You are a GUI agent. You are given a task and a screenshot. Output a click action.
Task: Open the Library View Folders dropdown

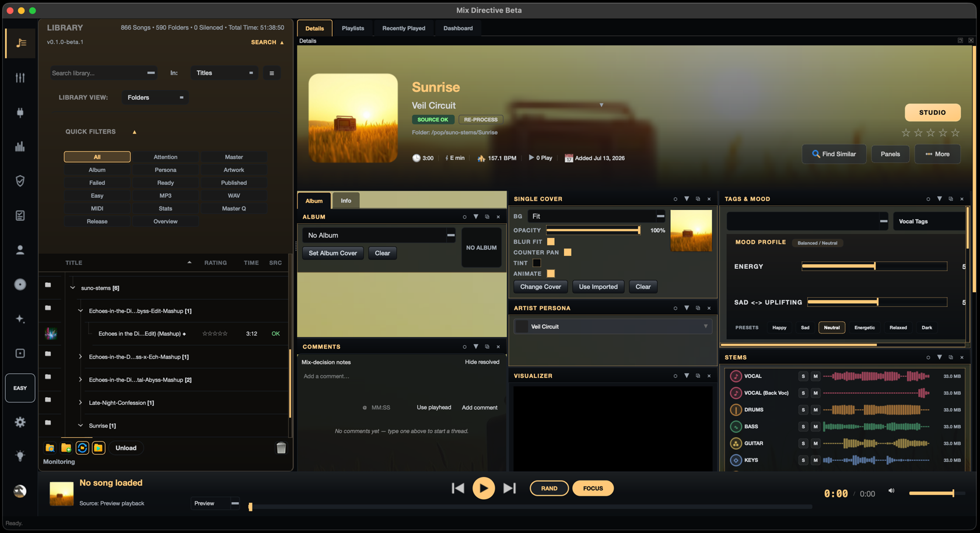(155, 97)
